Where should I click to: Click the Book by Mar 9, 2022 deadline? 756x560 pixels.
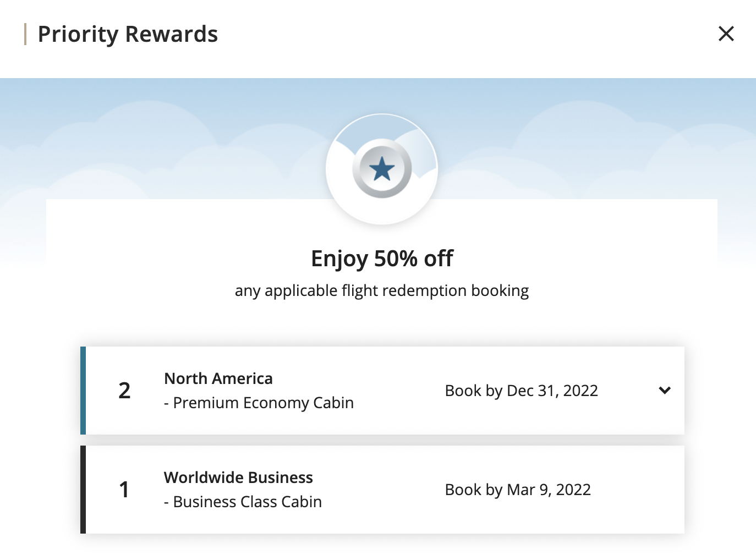[x=518, y=490]
